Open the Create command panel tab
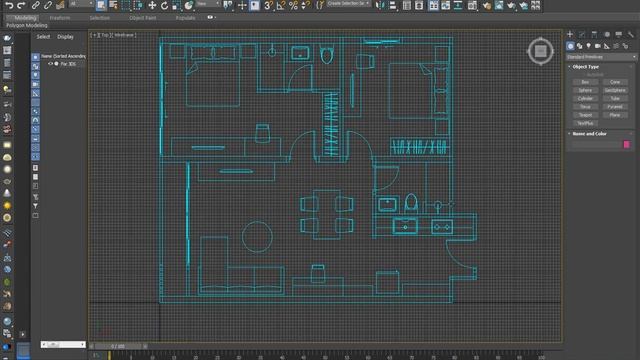Viewport: 640px width, 360px height. pos(570,34)
